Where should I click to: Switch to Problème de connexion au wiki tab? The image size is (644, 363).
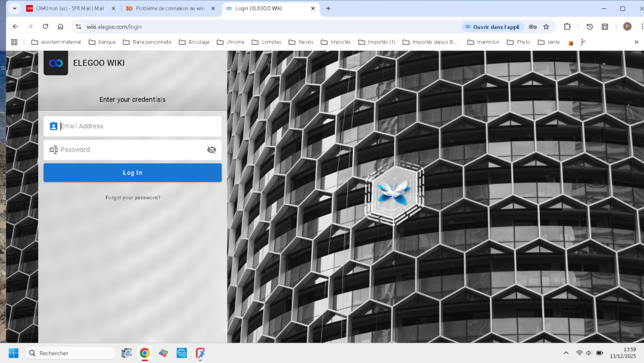pos(171,8)
